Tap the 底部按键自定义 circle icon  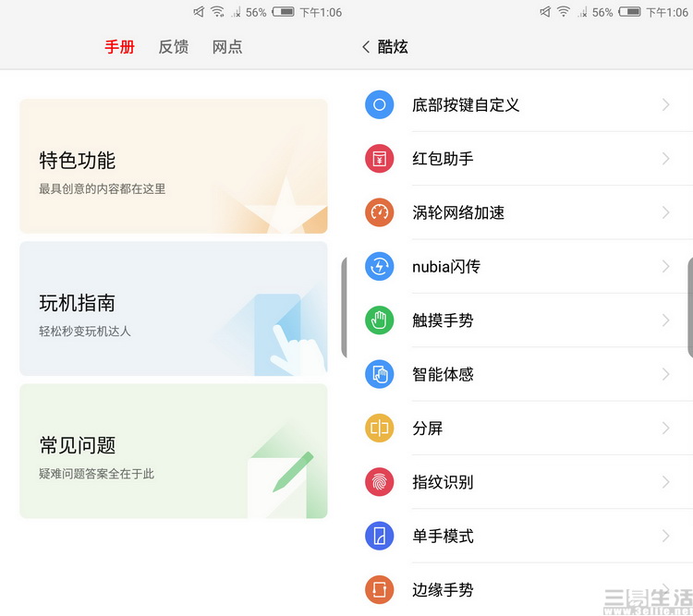click(x=380, y=104)
